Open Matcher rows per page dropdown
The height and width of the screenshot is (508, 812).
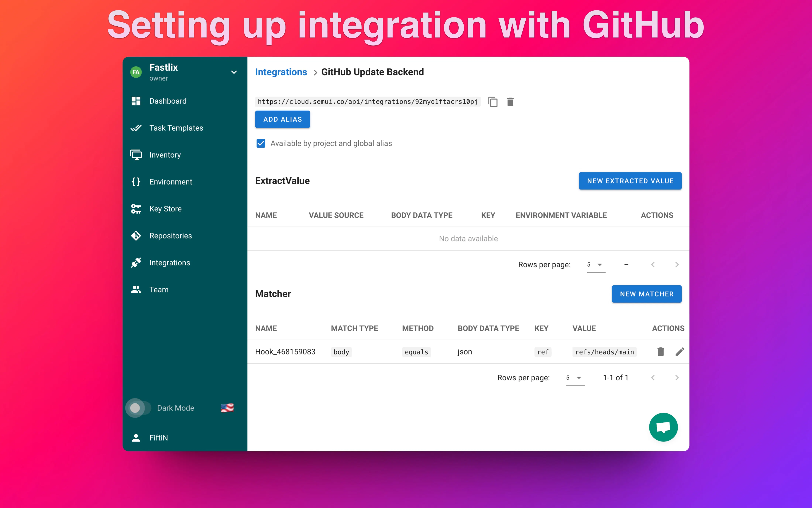point(575,378)
